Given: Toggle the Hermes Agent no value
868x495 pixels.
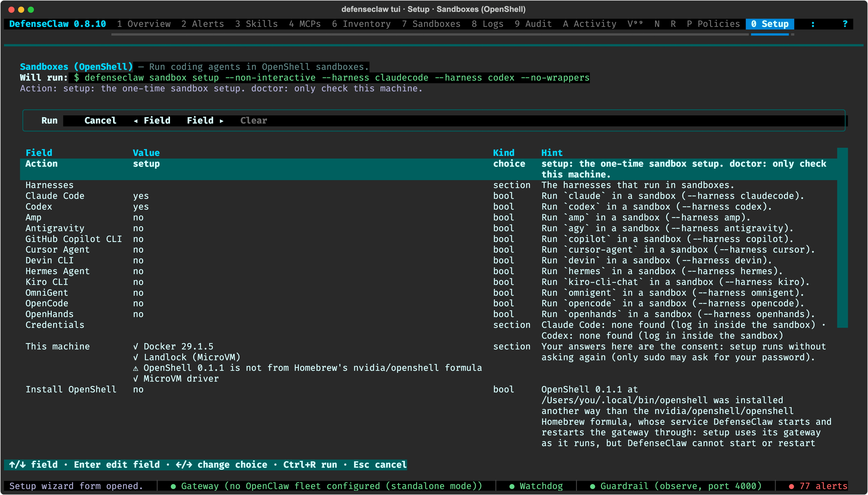Looking at the screenshot, I should click(x=138, y=271).
